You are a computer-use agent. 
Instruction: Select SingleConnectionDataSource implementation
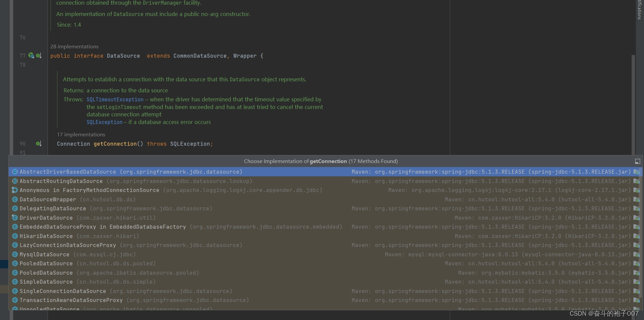325,291
